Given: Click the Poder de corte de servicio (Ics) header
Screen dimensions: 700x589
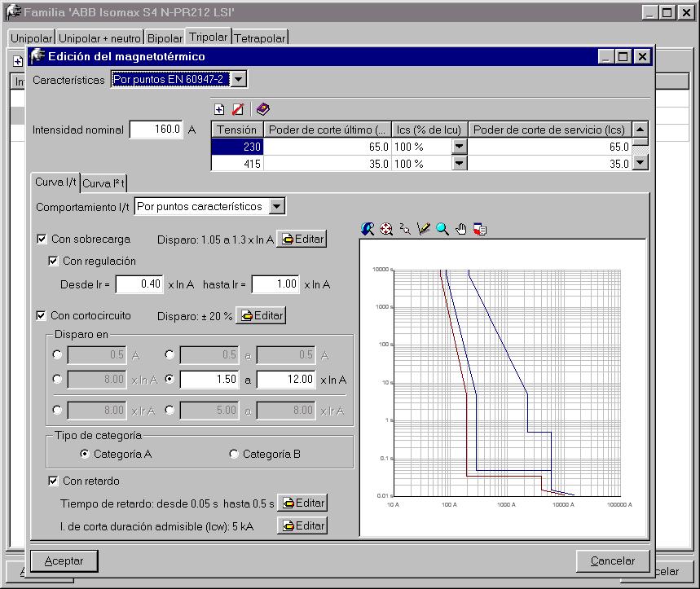Looking at the screenshot, I should (549, 130).
